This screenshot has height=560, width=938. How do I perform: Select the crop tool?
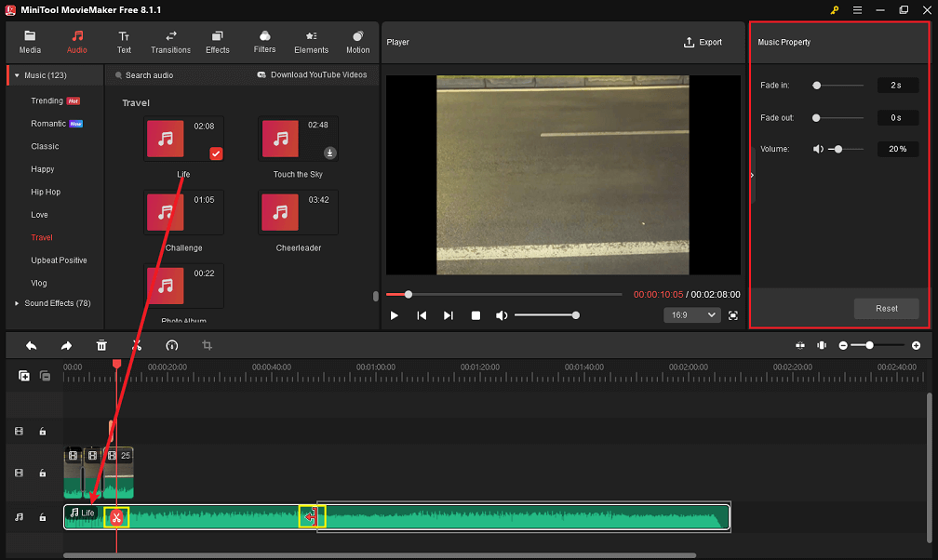(207, 345)
